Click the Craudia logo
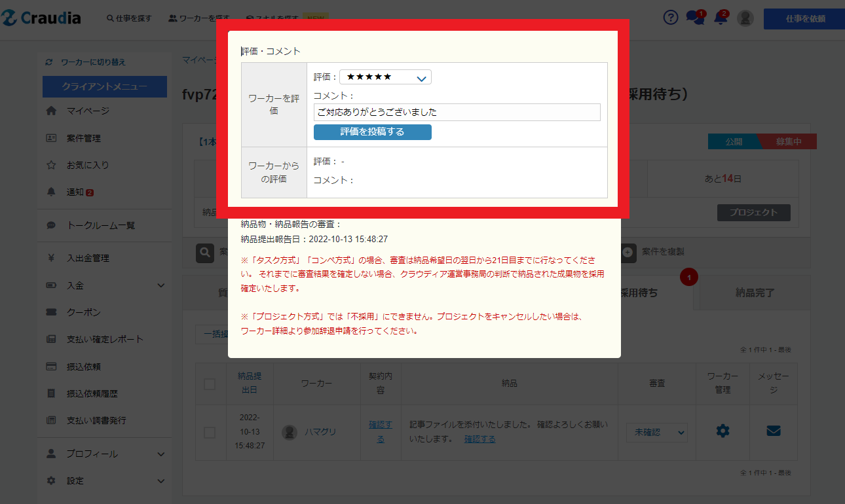Image resolution: width=845 pixels, height=504 pixels. (41, 18)
